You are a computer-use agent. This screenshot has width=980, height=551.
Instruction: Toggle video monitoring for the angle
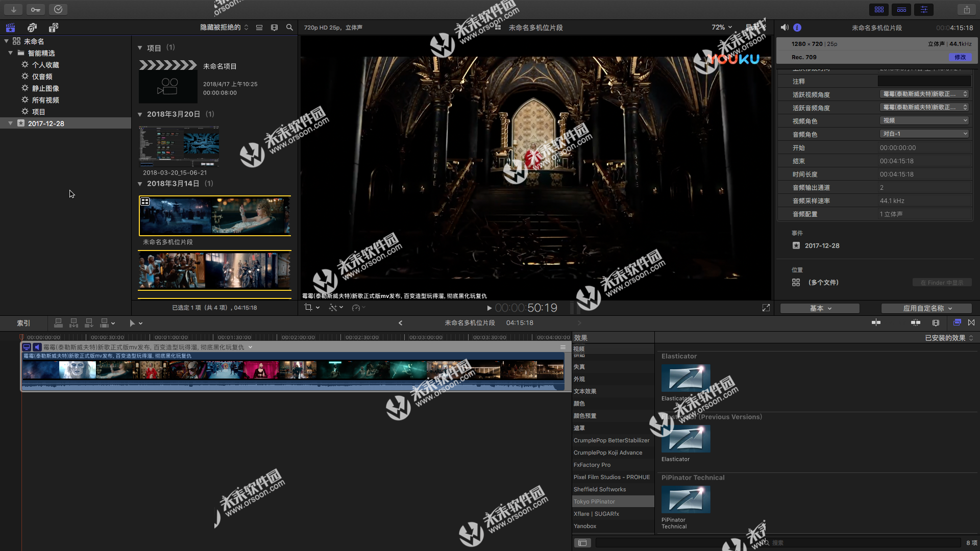click(x=27, y=347)
